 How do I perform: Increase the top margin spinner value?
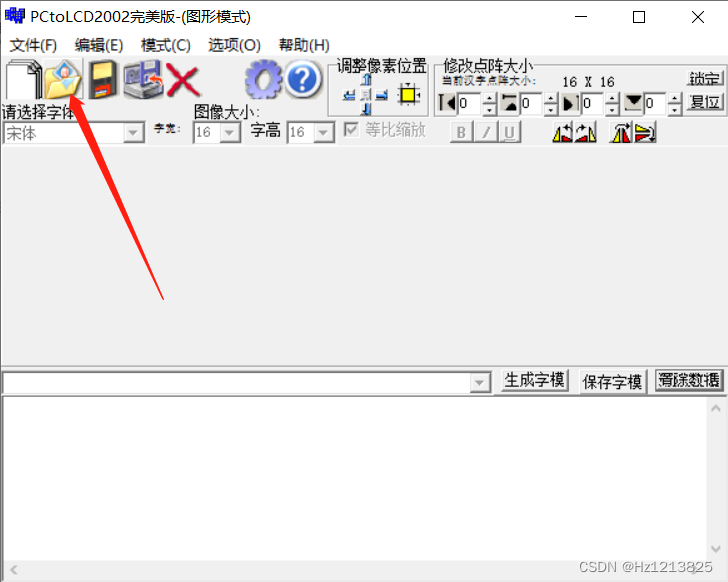coord(551,98)
